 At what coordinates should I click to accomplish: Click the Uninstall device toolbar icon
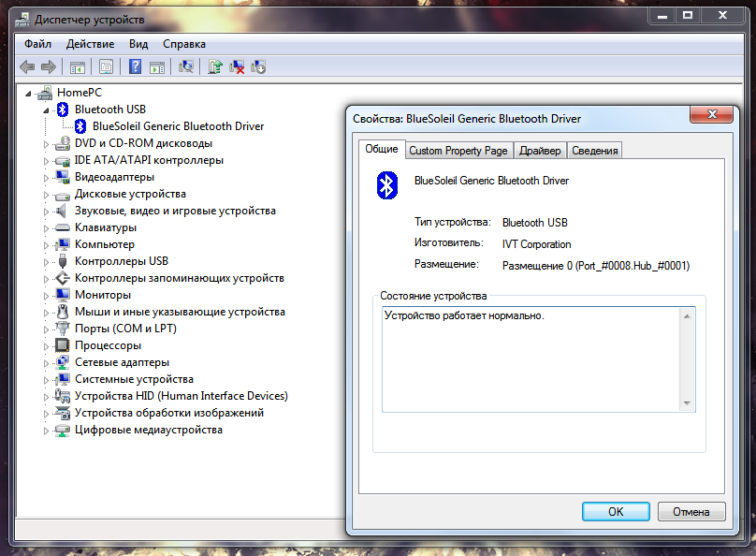tap(237, 66)
